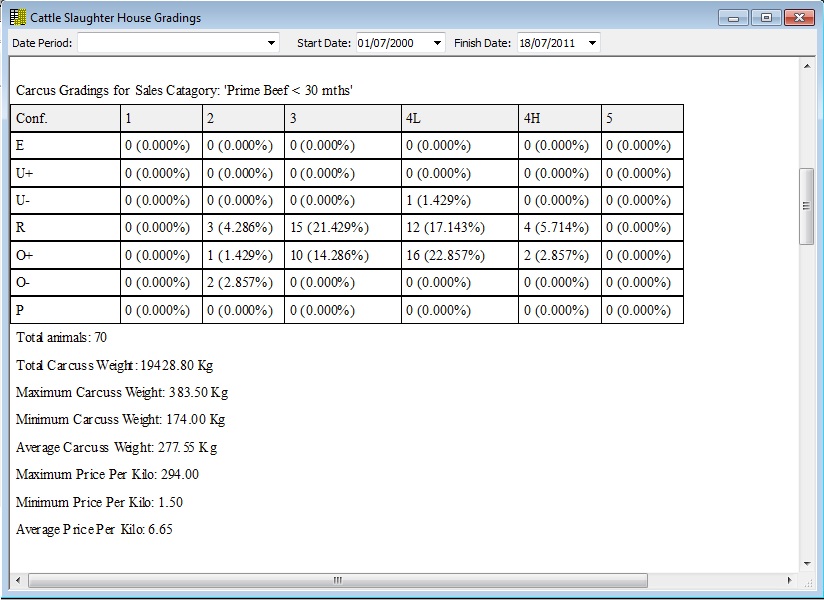This screenshot has width=824, height=600.
Task: Click the Finish Date value 18/07/2011
Action: 548,42
